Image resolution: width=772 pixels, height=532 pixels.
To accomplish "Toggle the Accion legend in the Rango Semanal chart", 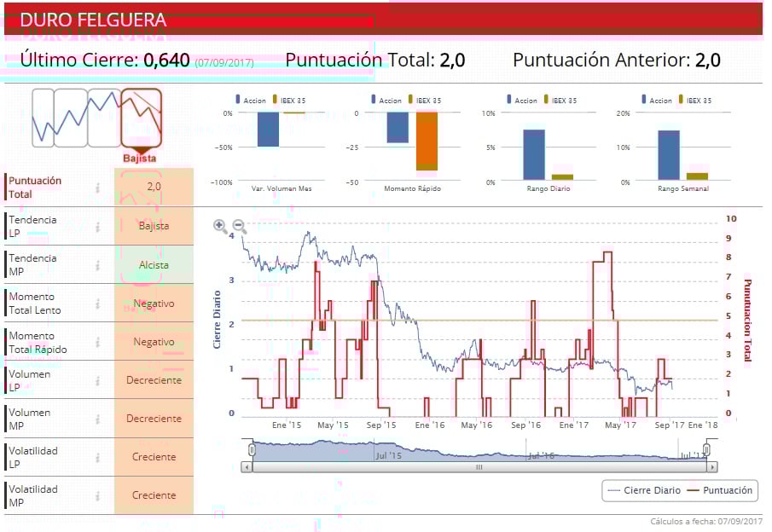I will 657,100.
